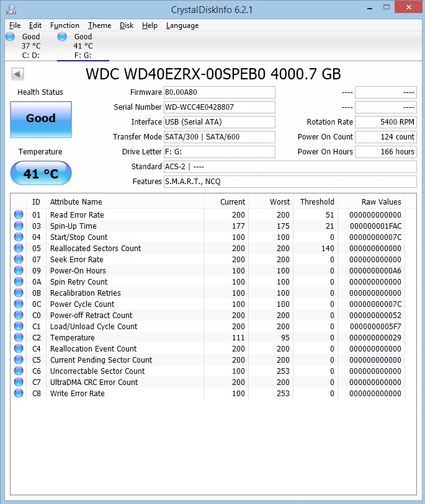Click status orb for Power-off Retract Count
425x504 pixels.
(x=19, y=315)
